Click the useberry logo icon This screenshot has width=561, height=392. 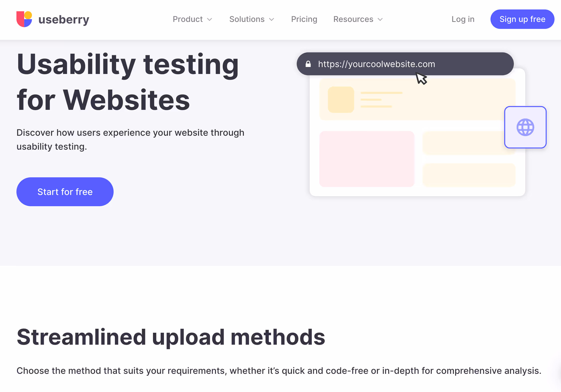[24, 19]
